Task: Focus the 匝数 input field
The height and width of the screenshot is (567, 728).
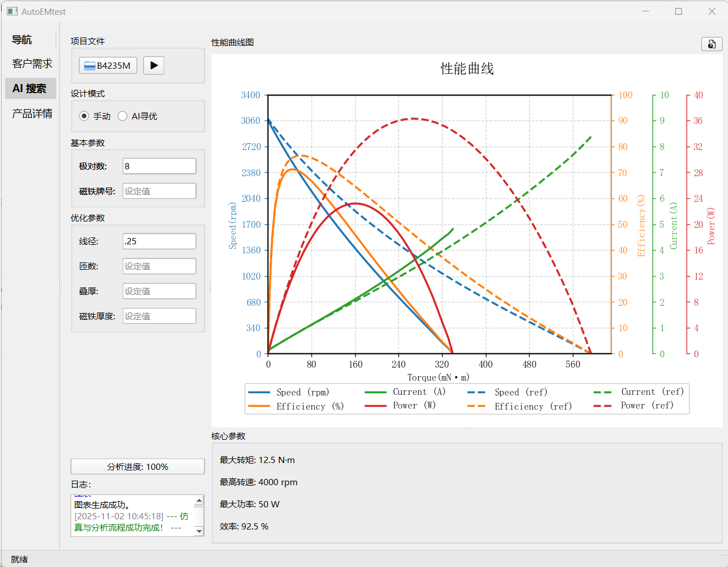Action: click(159, 266)
